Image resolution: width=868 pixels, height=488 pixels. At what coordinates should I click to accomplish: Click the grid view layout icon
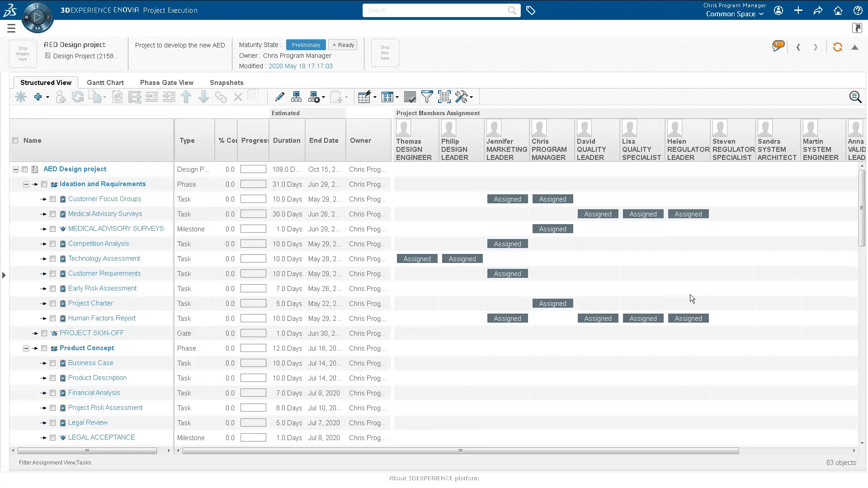tap(387, 97)
